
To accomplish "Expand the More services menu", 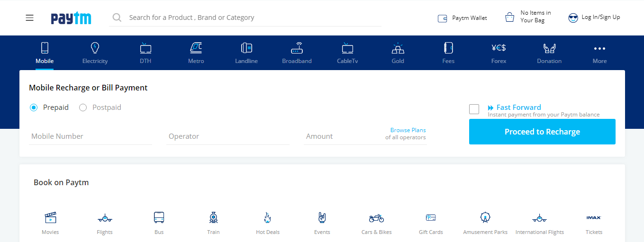I will pos(599,53).
